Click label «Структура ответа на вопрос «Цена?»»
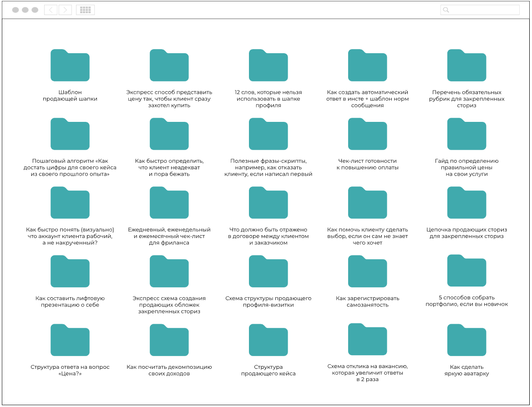Image resolution: width=532 pixels, height=407 pixels. 70,370
